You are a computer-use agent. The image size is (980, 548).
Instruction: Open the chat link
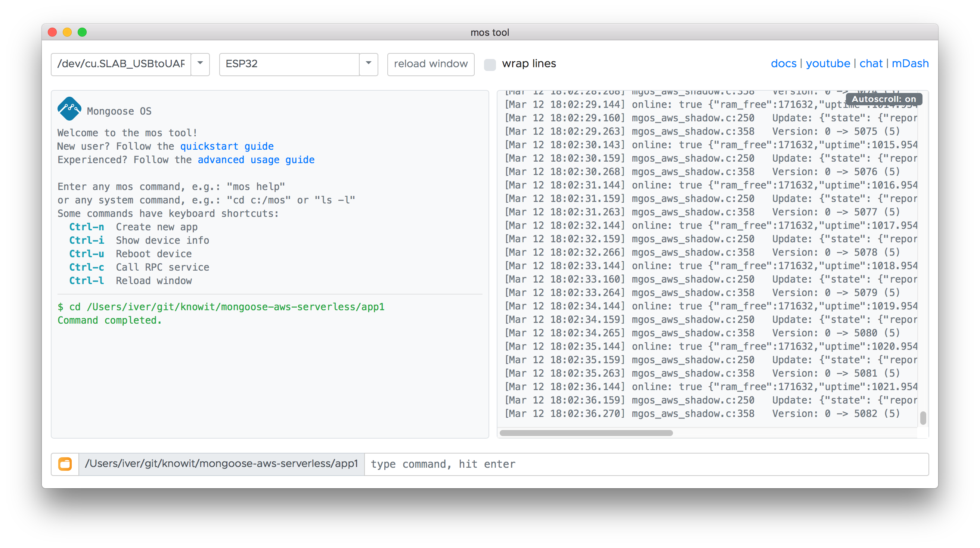(x=871, y=63)
